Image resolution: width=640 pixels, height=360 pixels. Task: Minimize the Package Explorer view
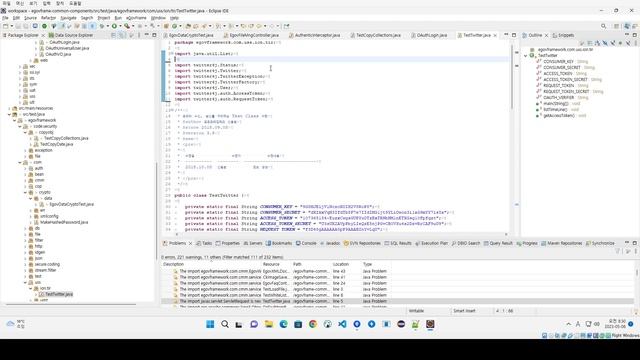pyautogui.click(x=147, y=35)
